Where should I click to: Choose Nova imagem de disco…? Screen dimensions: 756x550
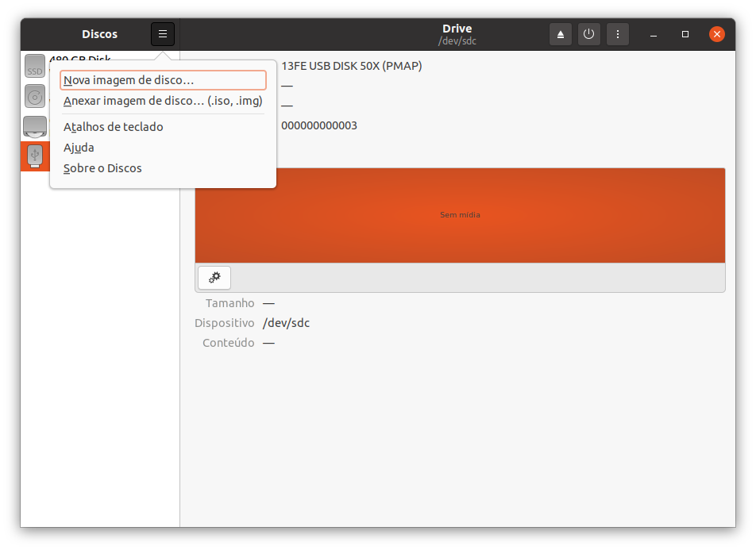(x=163, y=80)
